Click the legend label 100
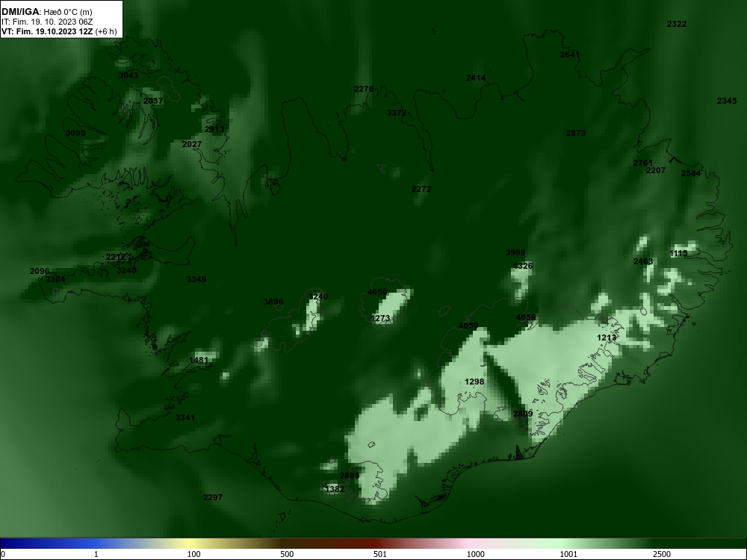Viewport: 747px width, 560px height. 193,554
